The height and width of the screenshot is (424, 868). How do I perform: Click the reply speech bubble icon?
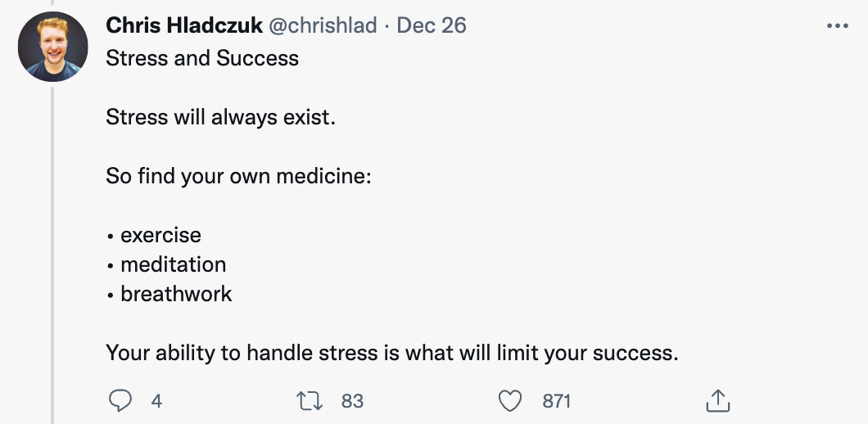pos(120,401)
